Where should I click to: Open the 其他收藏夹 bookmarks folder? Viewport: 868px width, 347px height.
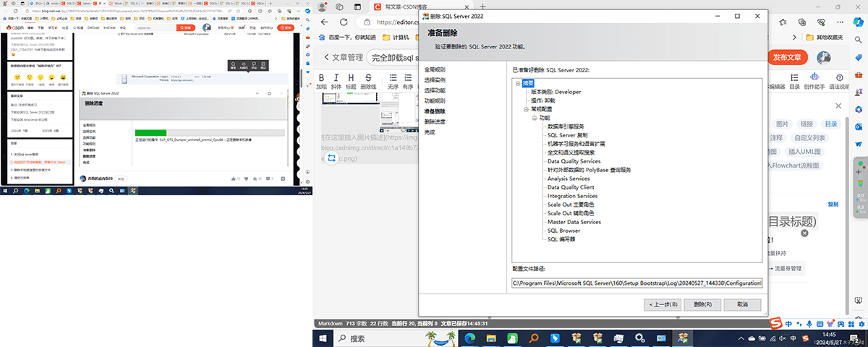pyautogui.click(x=824, y=37)
